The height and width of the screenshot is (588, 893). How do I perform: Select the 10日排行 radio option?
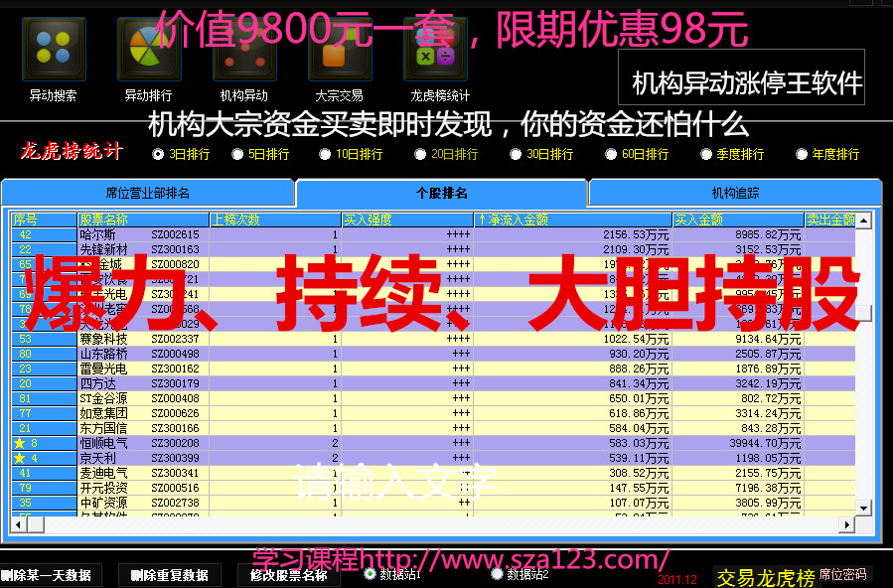pyautogui.click(x=325, y=154)
